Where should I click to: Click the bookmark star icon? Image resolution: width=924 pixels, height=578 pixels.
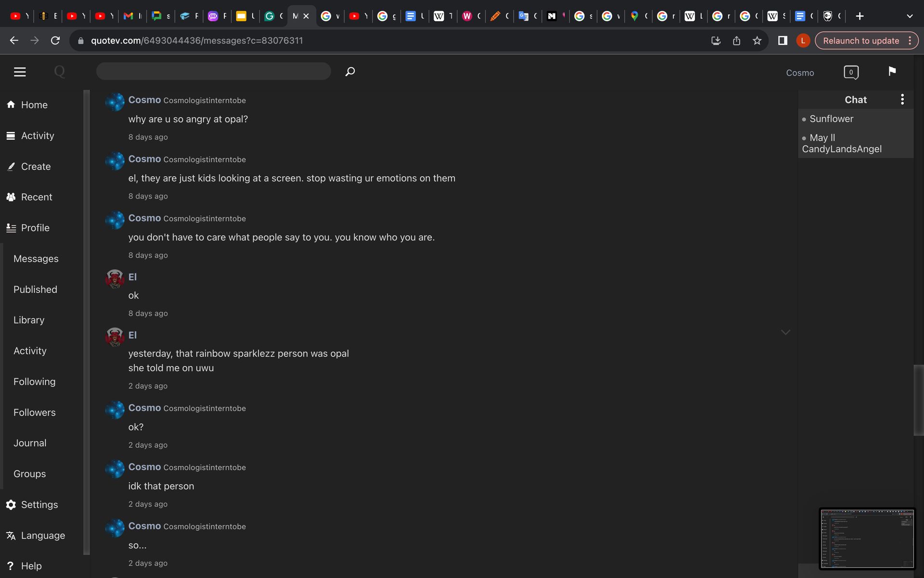[757, 41]
